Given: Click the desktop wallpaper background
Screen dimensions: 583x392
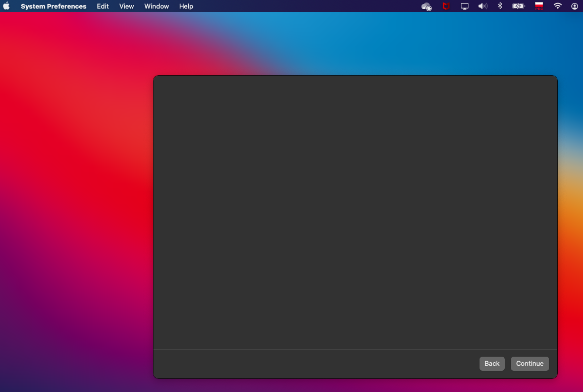Looking at the screenshot, I should pos(76,202).
